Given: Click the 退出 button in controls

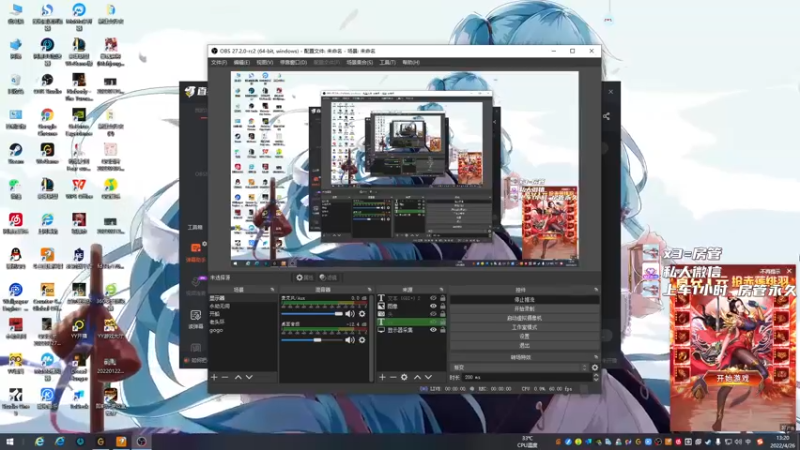Looking at the screenshot, I should [x=524, y=345].
